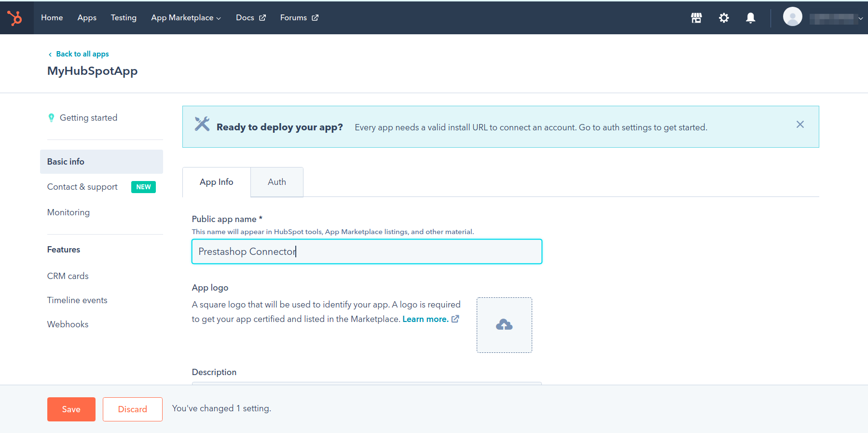Open settings via the gear icon
The height and width of the screenshot is (433, 868).
[x=724, y=18]
